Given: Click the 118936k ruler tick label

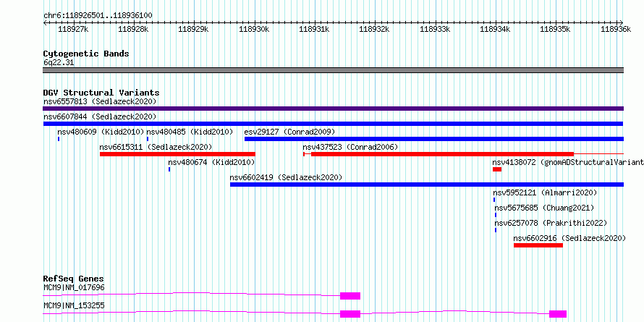Looking at the screenshot, I should pyautogui.click(x=616, y=29).
